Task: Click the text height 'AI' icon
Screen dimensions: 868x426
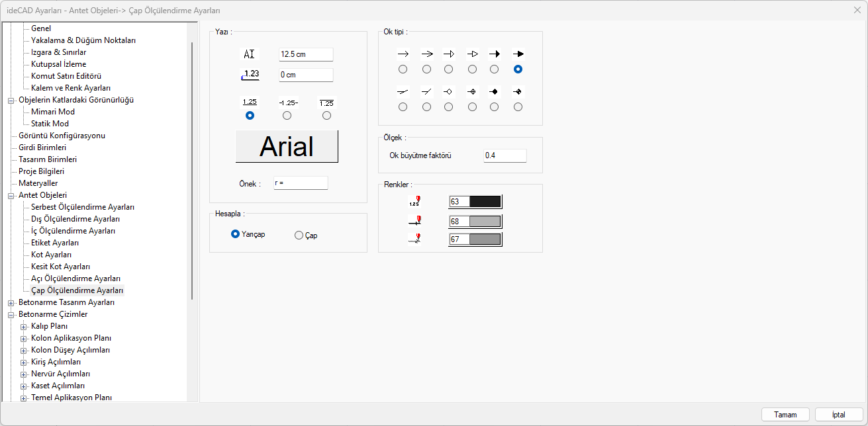Action: point(249,54)
